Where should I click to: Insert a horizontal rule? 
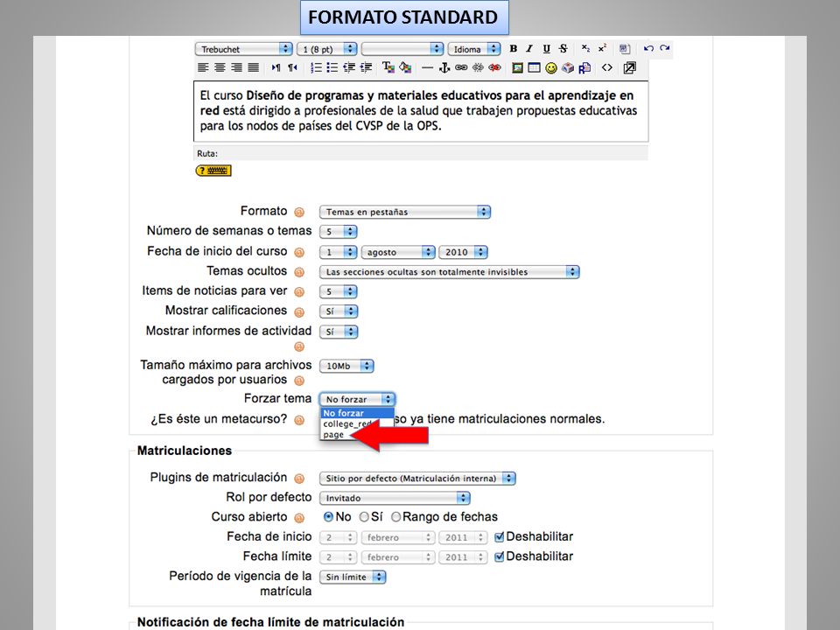(x=427, y=68)
